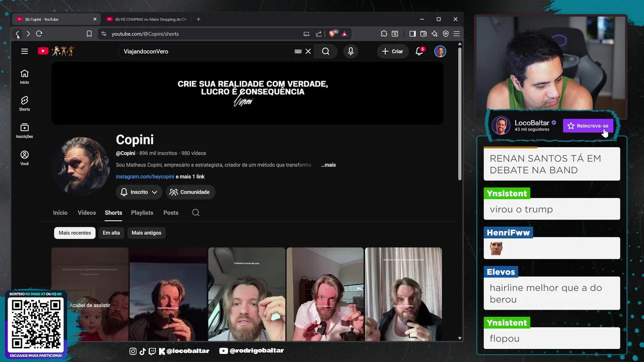Select the Shorts channel tab
The width and height of the screenshot is (644, 362).
click(113, 213)
